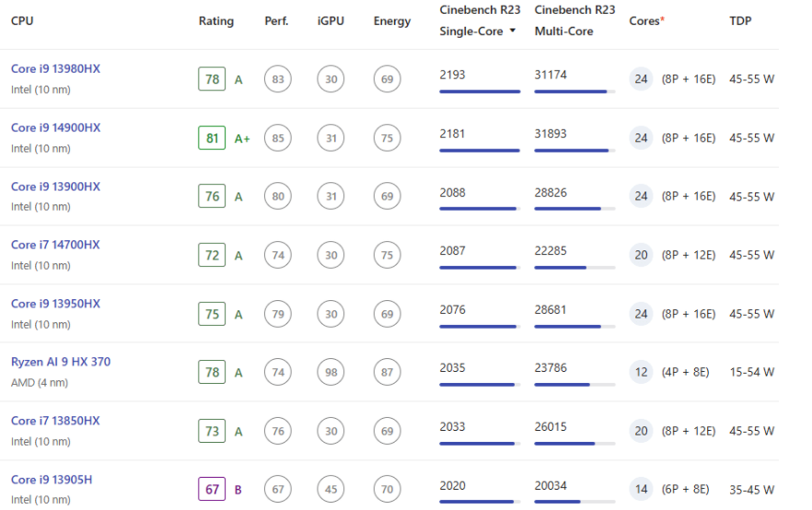This screenshot has width=812, height=510.
Task: Open the Core i7 14700HX link
Action: (55, 245)
